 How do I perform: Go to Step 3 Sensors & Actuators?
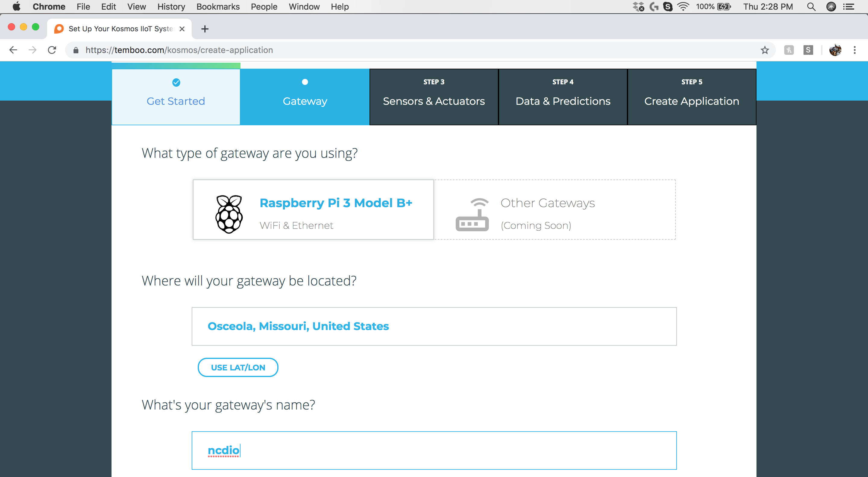[434, 97]
